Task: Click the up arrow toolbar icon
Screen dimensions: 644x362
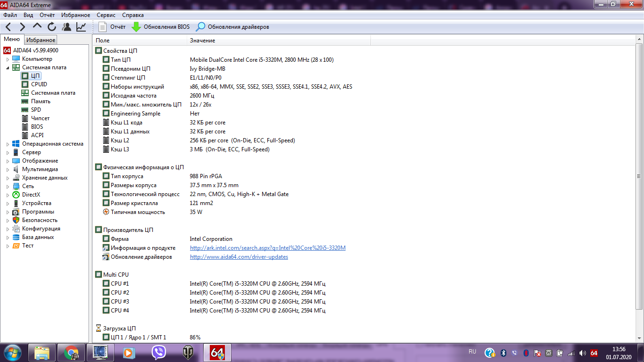Action: [x=37, y=27]
